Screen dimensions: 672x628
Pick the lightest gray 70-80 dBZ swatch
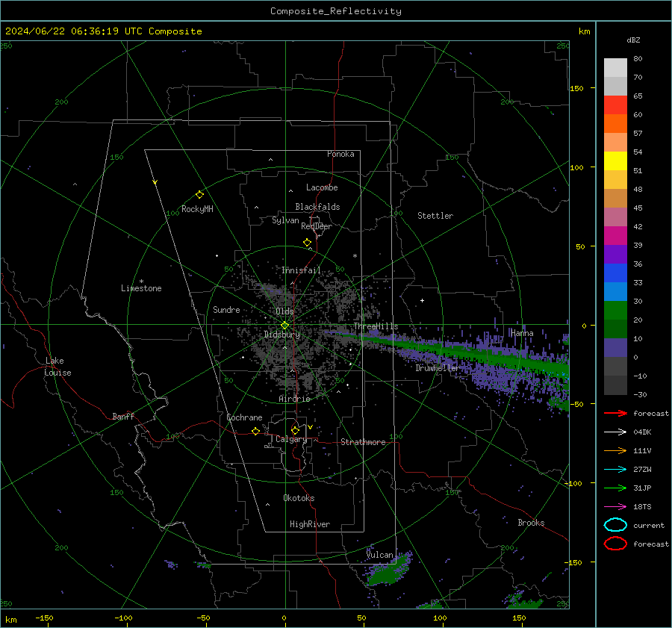click(x=615, y=68)
